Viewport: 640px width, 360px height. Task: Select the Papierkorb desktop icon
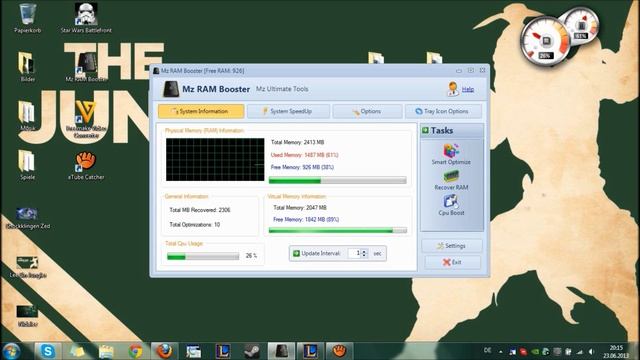coord(27,18)
